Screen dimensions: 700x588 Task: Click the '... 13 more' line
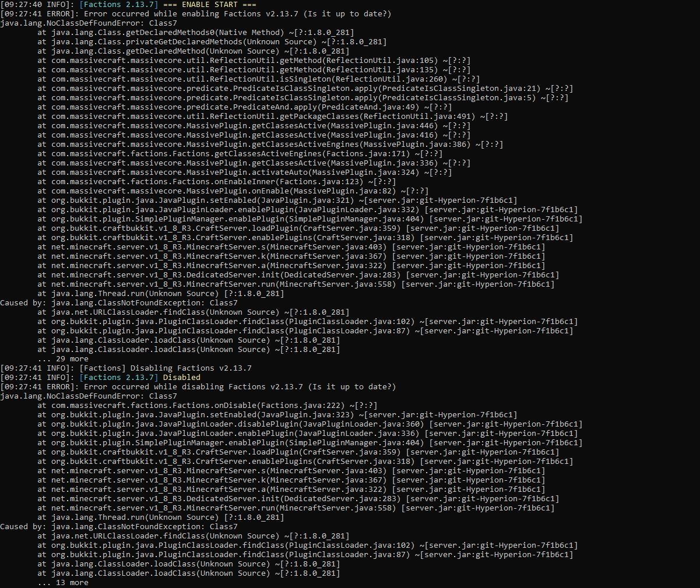[x=63, y=582]
